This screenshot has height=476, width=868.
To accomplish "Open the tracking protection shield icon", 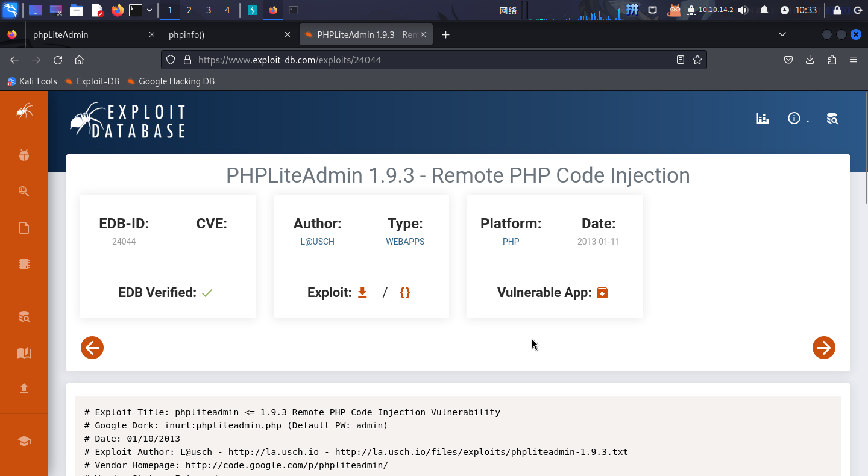I will pyautogui.click(x=171, y=60).
